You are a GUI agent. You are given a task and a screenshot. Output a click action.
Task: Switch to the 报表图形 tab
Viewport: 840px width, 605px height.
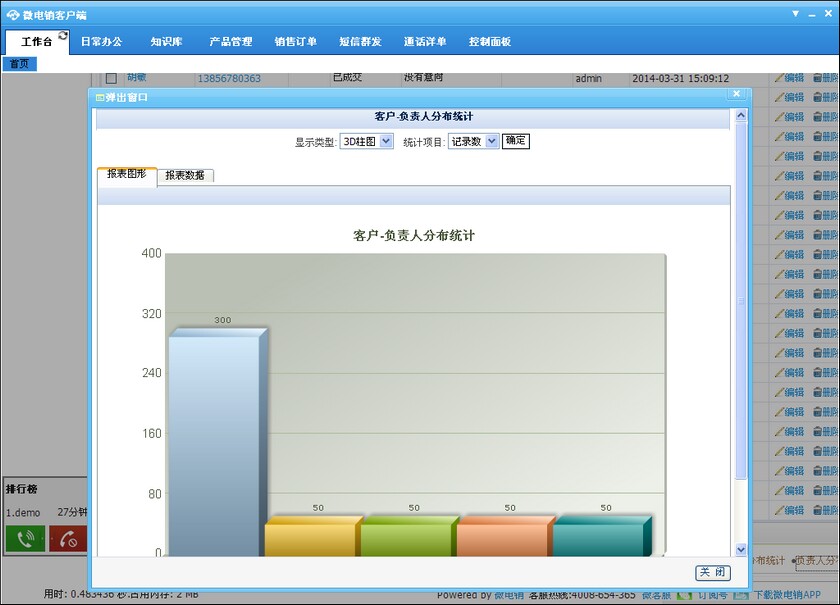pos(127,175)
